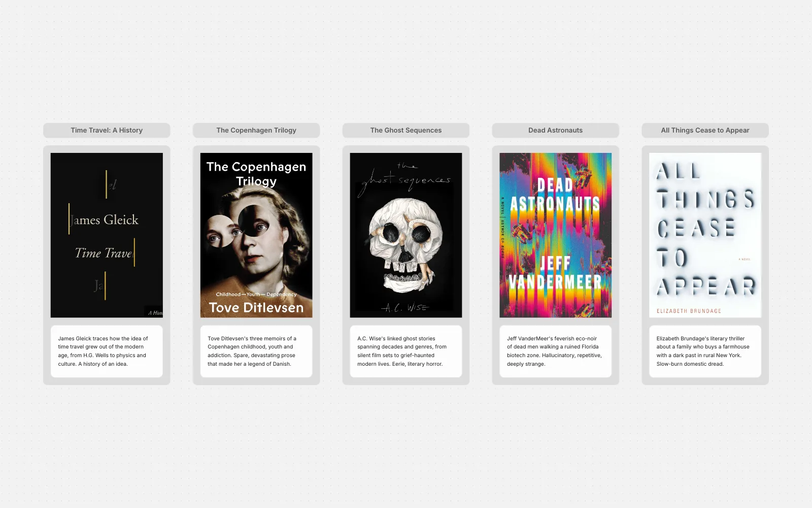The height and width of the screenshot is (508, 812).
Task: Select 'All Things Cease to Appear' title label
Action: [705, 130]
